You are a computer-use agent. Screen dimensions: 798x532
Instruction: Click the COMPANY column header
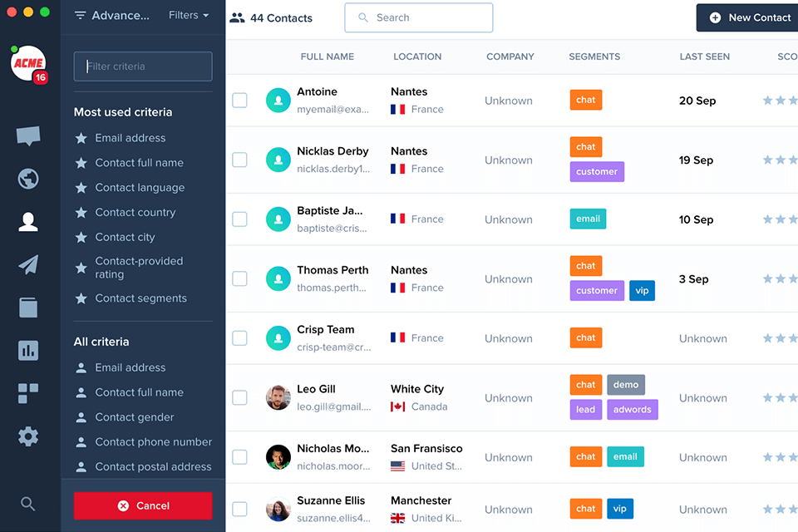pyautogui.click(x=510, y=57)
